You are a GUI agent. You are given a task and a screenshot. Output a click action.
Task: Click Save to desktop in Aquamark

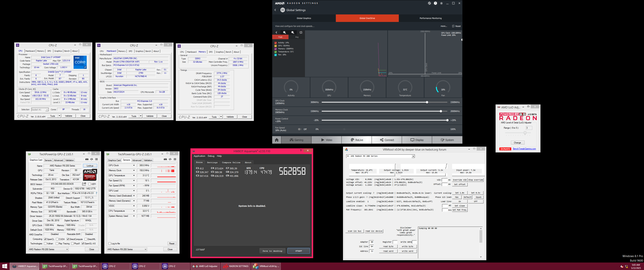[x=272, y=251]
